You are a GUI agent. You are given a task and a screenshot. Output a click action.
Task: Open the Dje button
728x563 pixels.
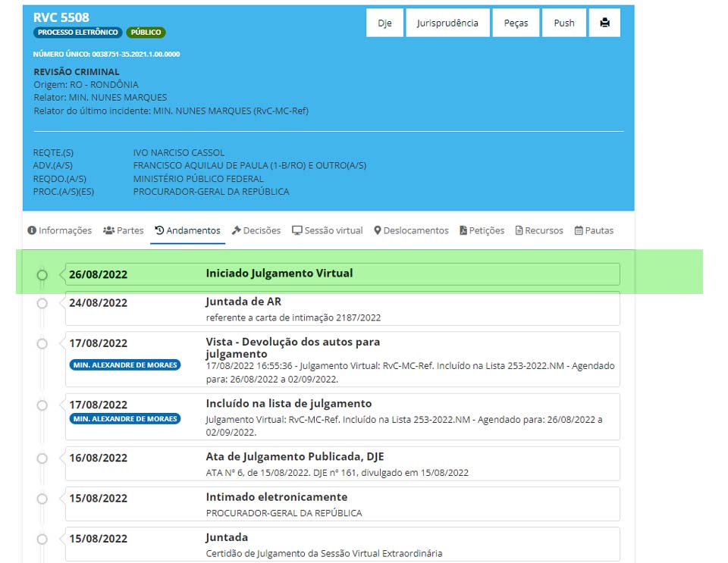[384, 23]
